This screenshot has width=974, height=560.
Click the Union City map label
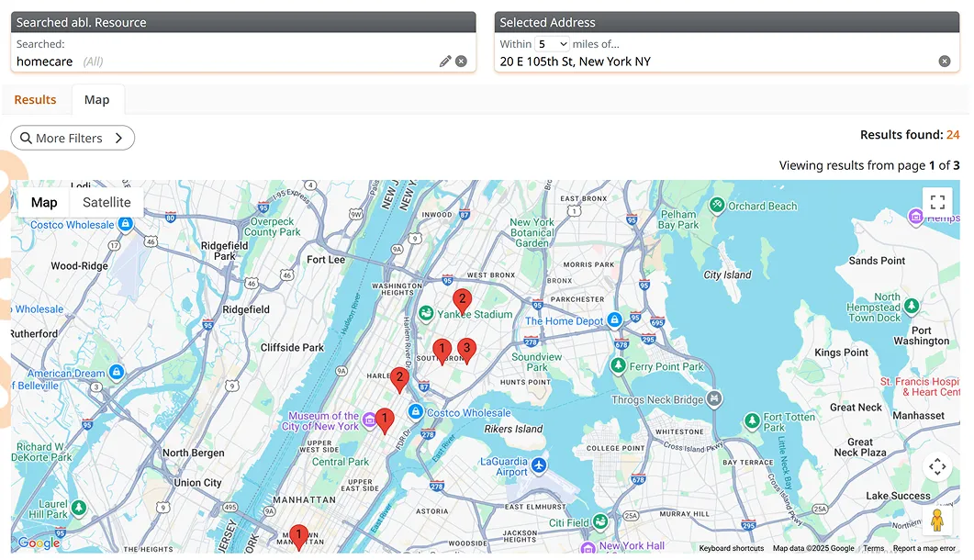click(197, 482)
